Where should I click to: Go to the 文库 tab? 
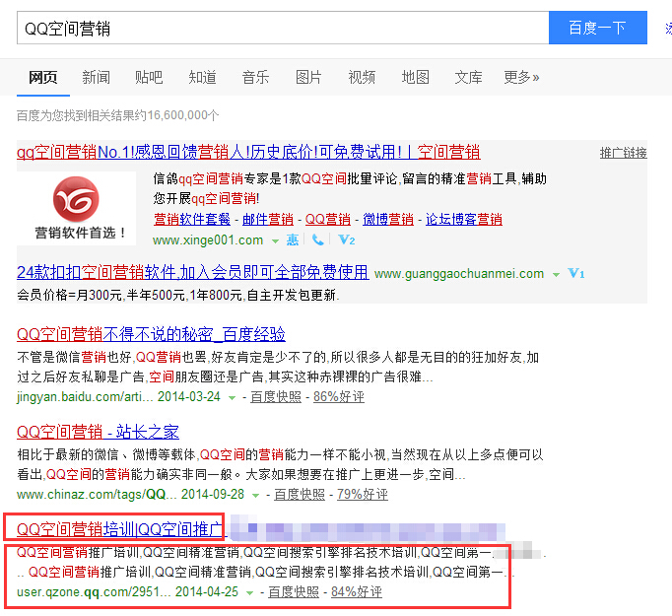click(468, 78)
